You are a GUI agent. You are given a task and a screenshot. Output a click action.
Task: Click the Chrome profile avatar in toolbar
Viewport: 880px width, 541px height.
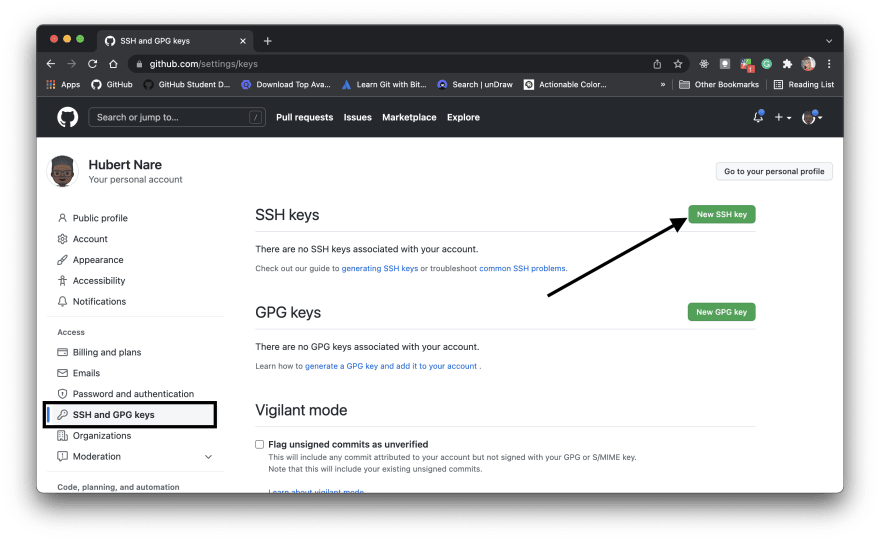click(x=808, y=64)
